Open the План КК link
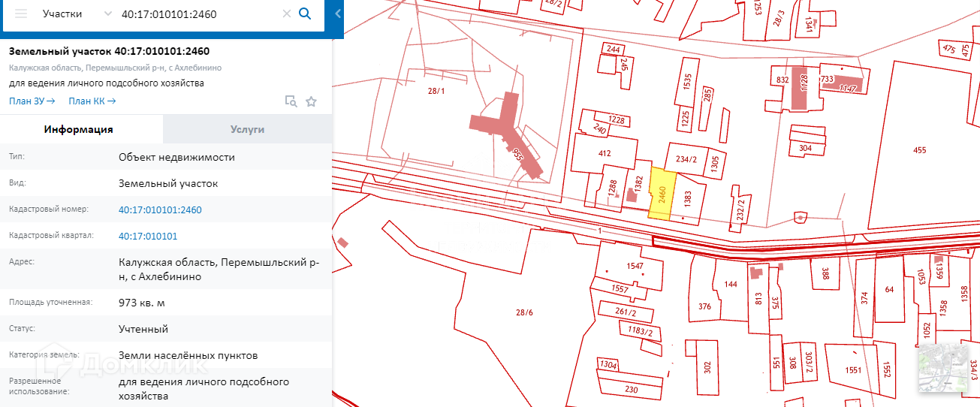 coord(92,101)
